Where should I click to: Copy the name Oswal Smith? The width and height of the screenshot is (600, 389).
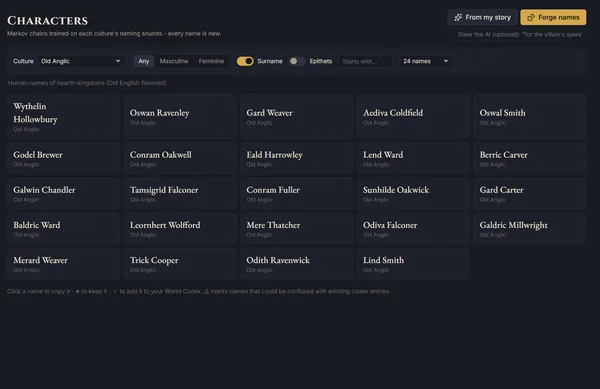(x=502, y=113)
